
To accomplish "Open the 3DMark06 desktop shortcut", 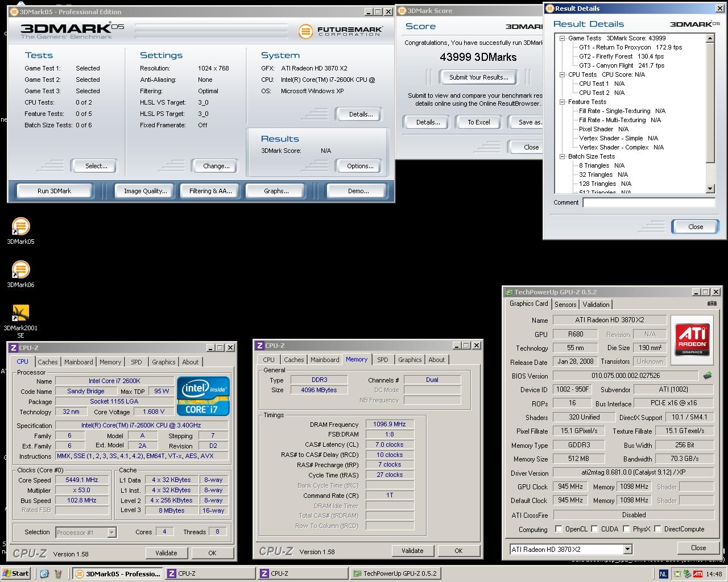I will (20, 270).
